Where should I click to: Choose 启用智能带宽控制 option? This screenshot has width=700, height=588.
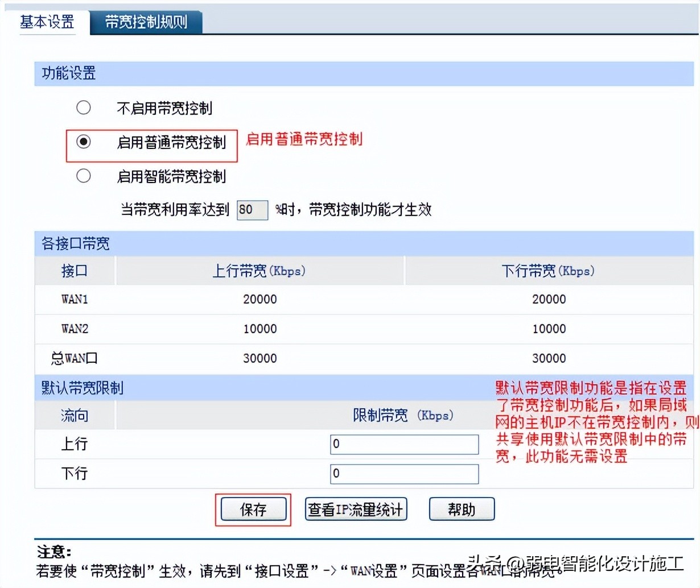pos(84,176)
